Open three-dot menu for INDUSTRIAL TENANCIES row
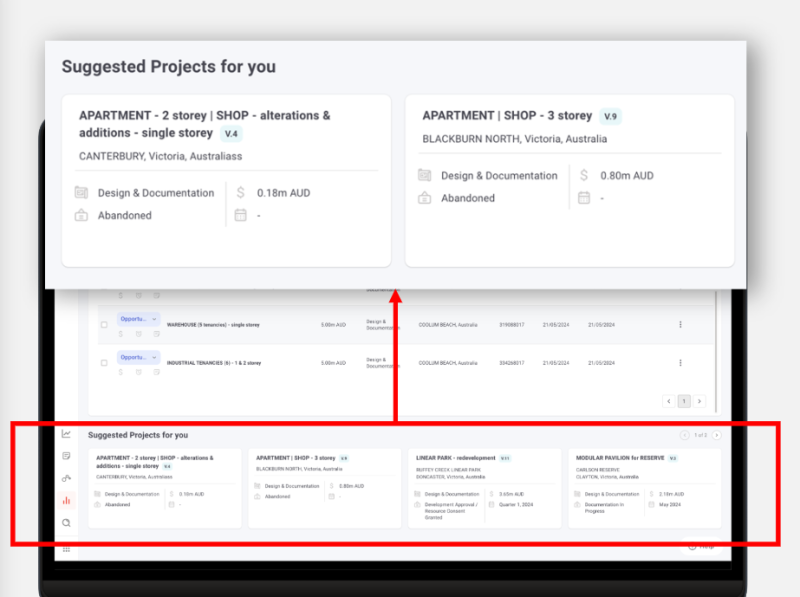Screen dimensions: 800x597 point(681,363)
